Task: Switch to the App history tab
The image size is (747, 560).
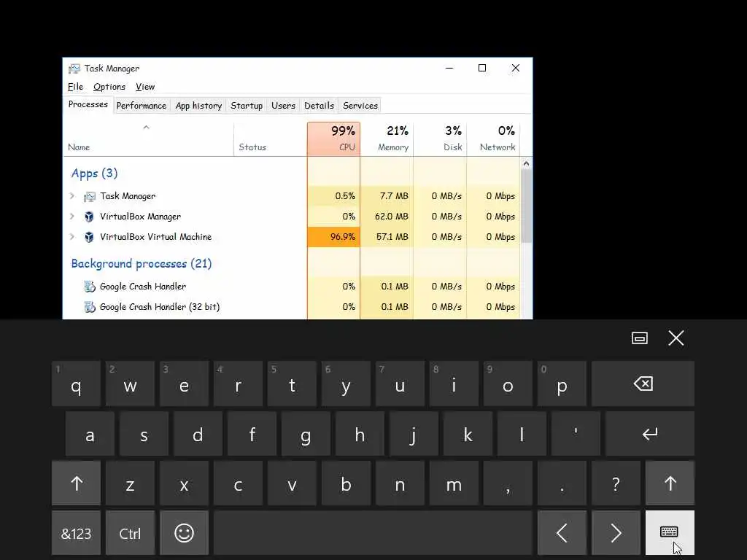Action: [x=198, y=106]
